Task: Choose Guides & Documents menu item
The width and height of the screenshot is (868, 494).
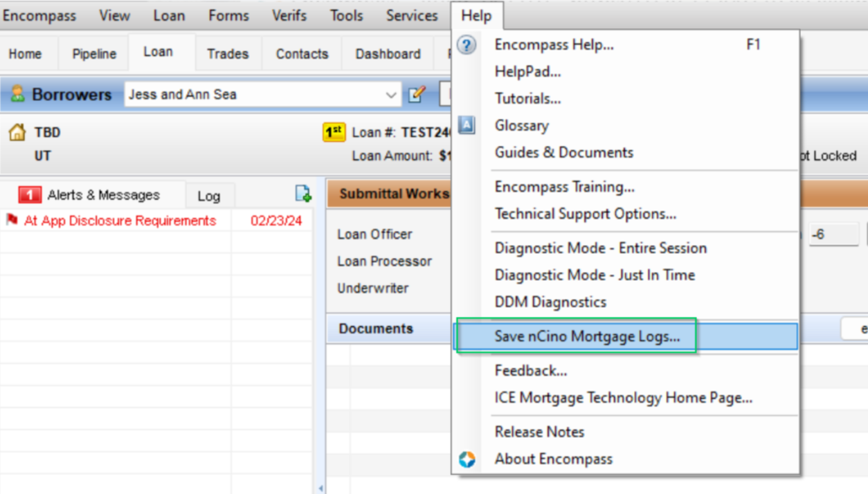Action: click(x=625, y=153)
